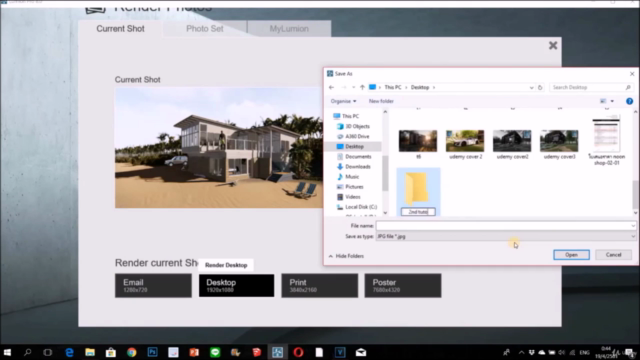
Task: Open Task View on the taskbar
Action: tap(48, 352)
